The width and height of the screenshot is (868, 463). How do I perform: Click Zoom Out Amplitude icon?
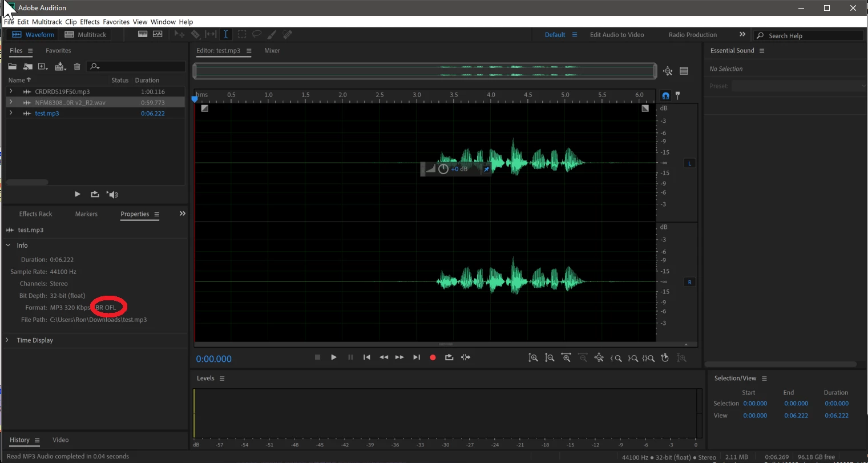pyautogui.click(x=550, y=358)
